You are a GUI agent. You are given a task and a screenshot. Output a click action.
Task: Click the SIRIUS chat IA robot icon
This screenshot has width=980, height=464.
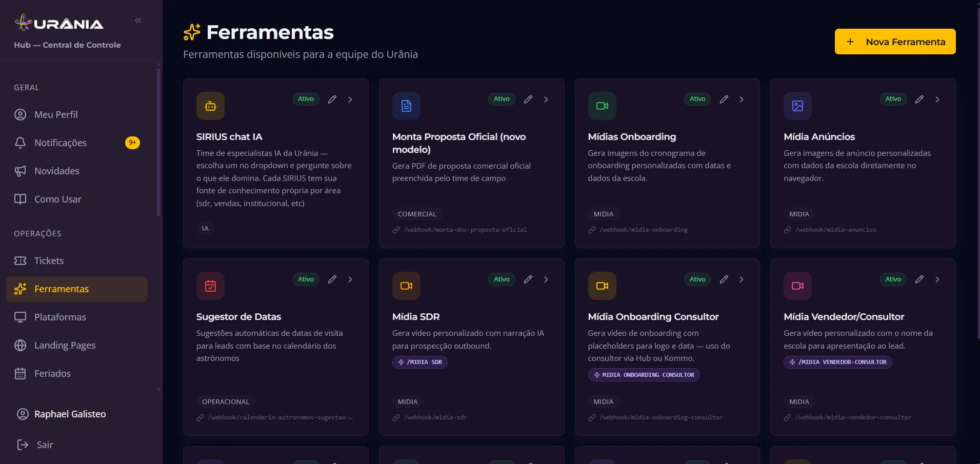210,106
